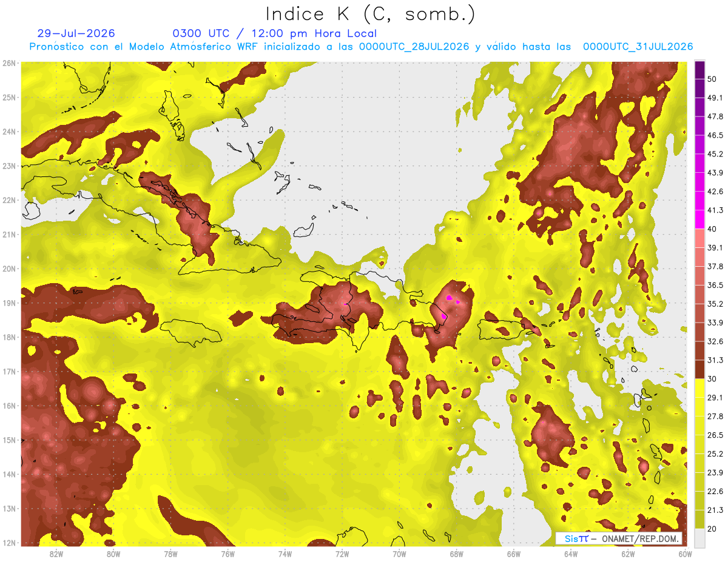Select the colorbar value 41.3

click(x=715, y=210)
